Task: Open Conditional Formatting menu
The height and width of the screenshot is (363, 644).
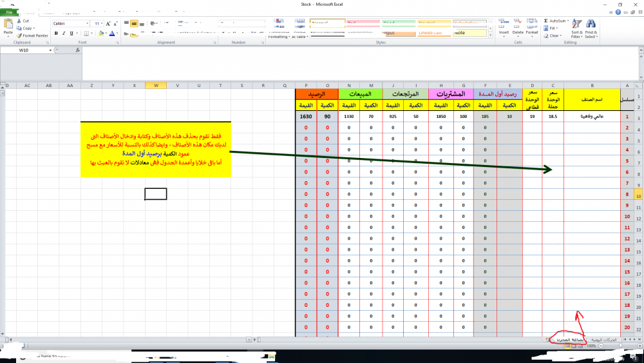Action: tap(279, 29)
